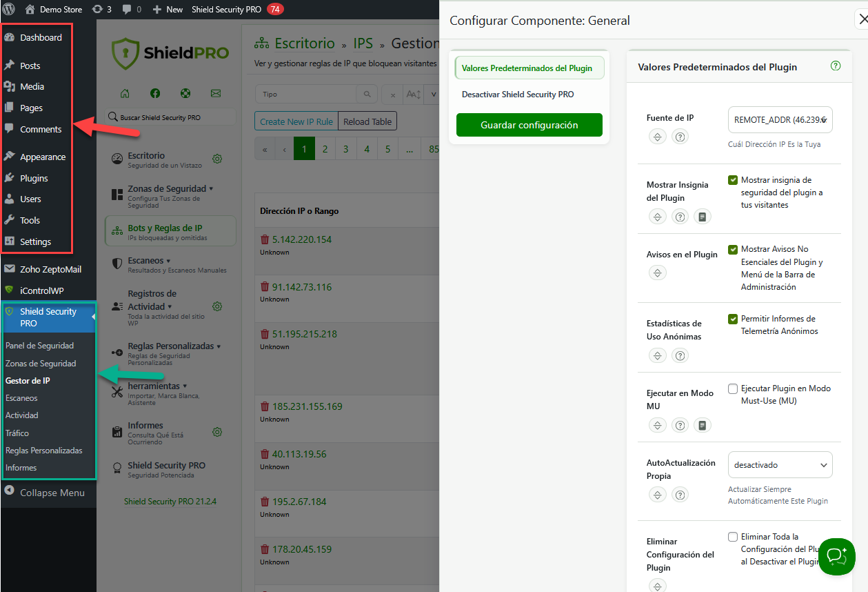Click the Guardar configuración button
The height and width of the screenshot is (592, 868).
click(529, 125)
